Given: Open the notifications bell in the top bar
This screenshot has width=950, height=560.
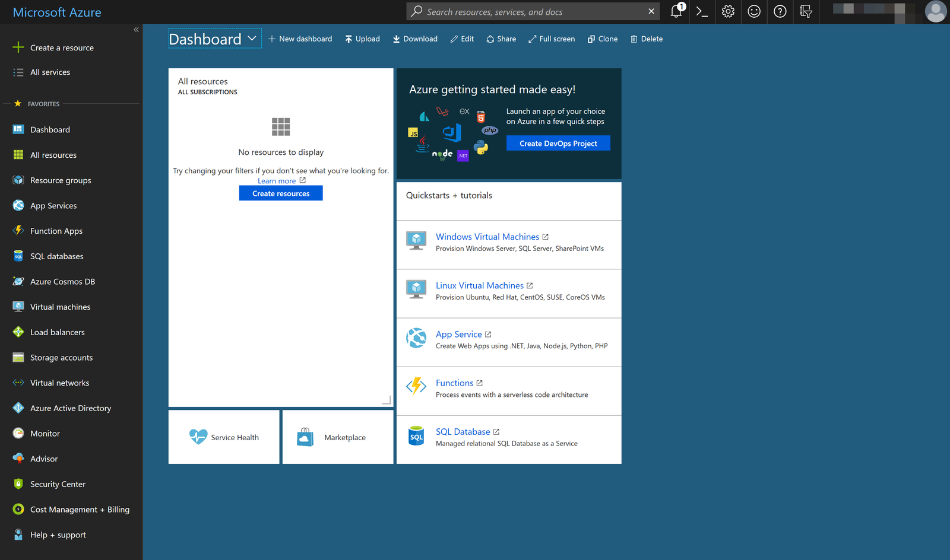Looking at the screenshot, I should tap(676, 11).
